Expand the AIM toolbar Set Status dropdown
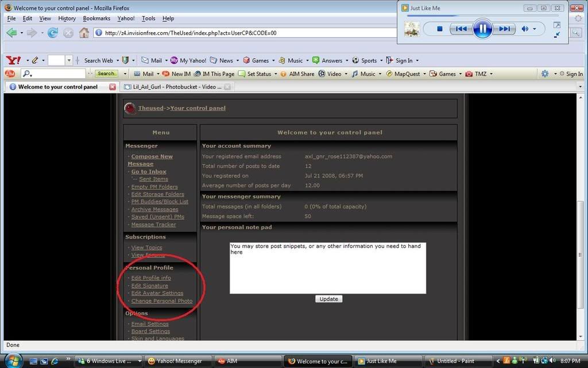This screenshot has width=588, height=368. pyautogui.click(x=276, y=74)
